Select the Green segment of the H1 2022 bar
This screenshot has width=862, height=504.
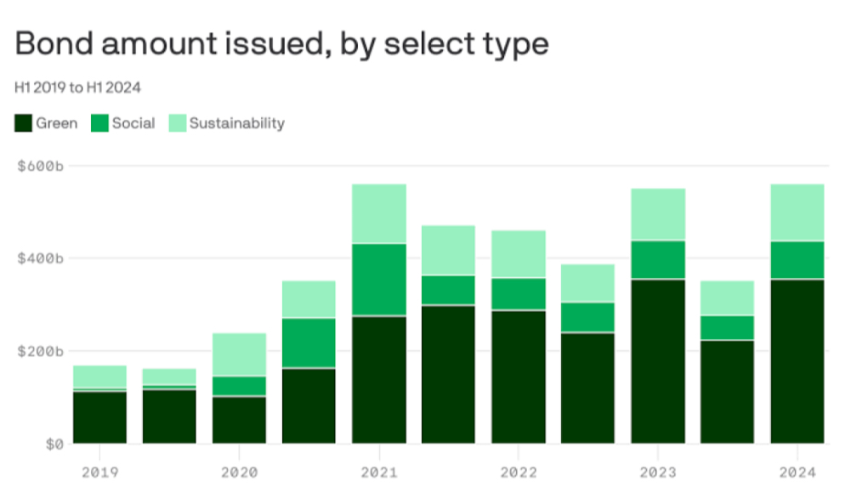(x=518, y=377)
